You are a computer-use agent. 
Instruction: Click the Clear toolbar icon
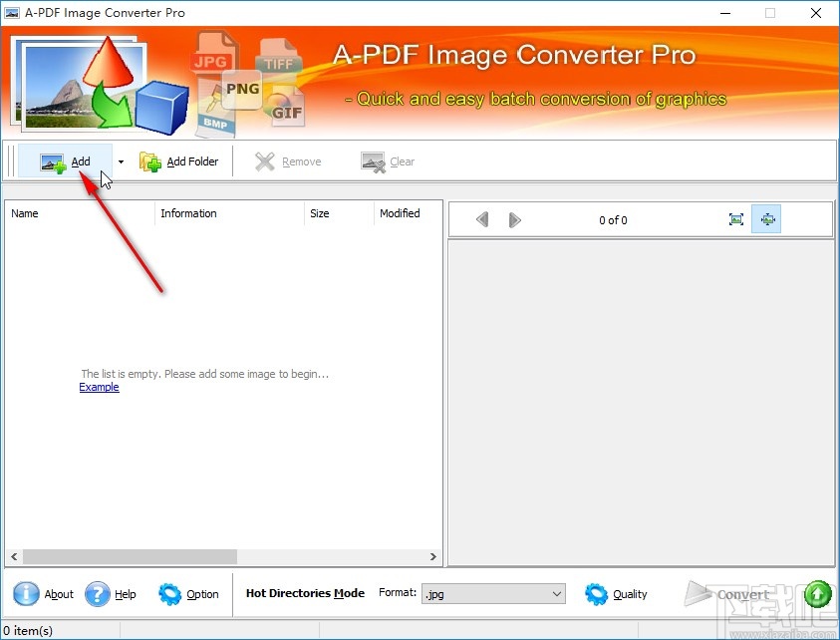(372, 161)
